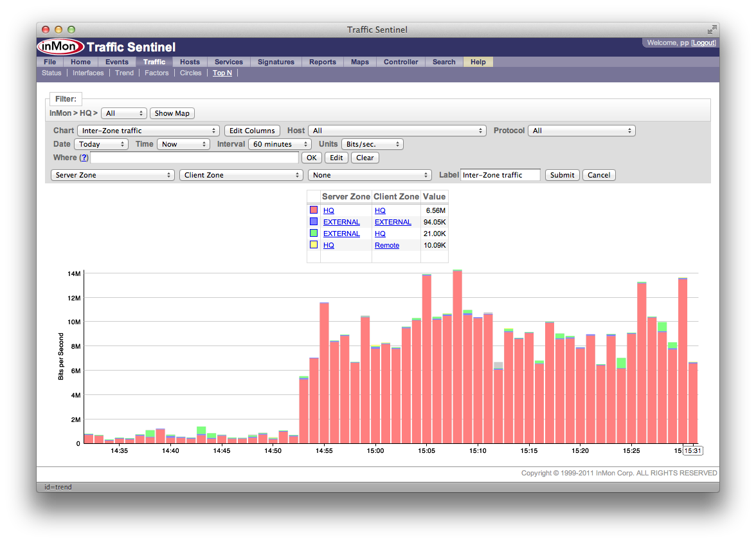Open the Hosts menu

click(x=190, y=62)
